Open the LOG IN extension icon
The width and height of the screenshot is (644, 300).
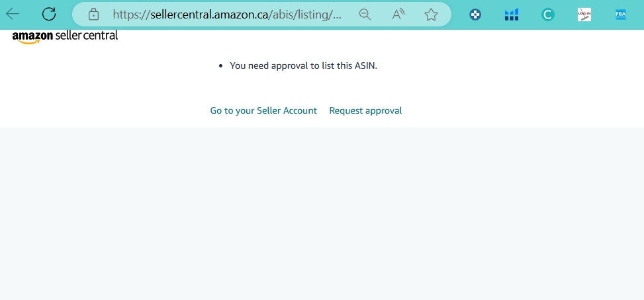tap(584, 15)
